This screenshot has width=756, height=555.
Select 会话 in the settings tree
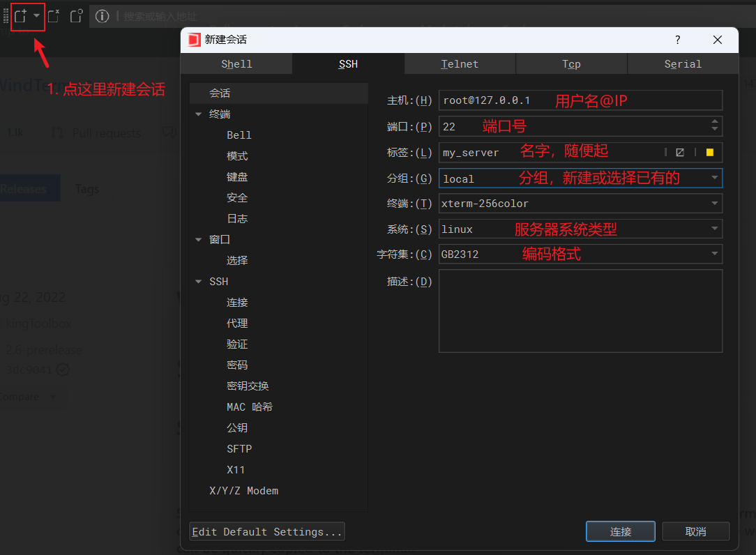click(x=279, y=93)
